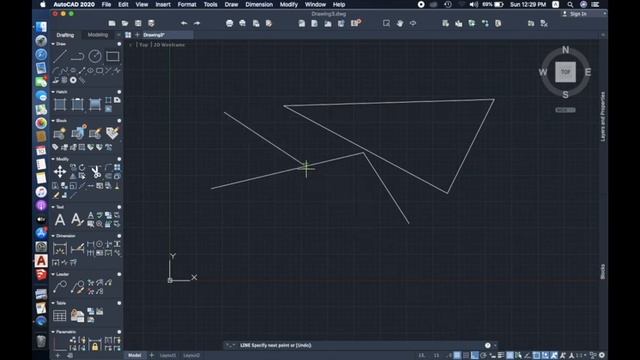Toggle Object Snap in status bar
The height and width of the screenshot is (360, 640).
point(536,356)
